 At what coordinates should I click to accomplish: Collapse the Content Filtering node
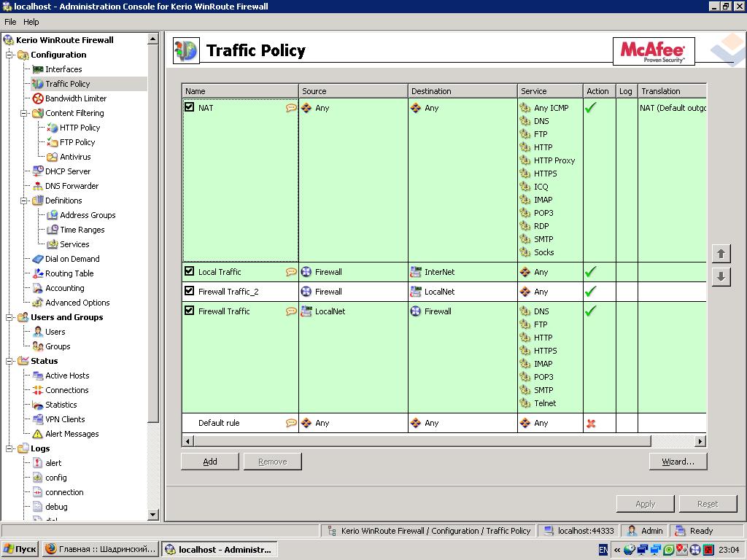tap(24, 113)
